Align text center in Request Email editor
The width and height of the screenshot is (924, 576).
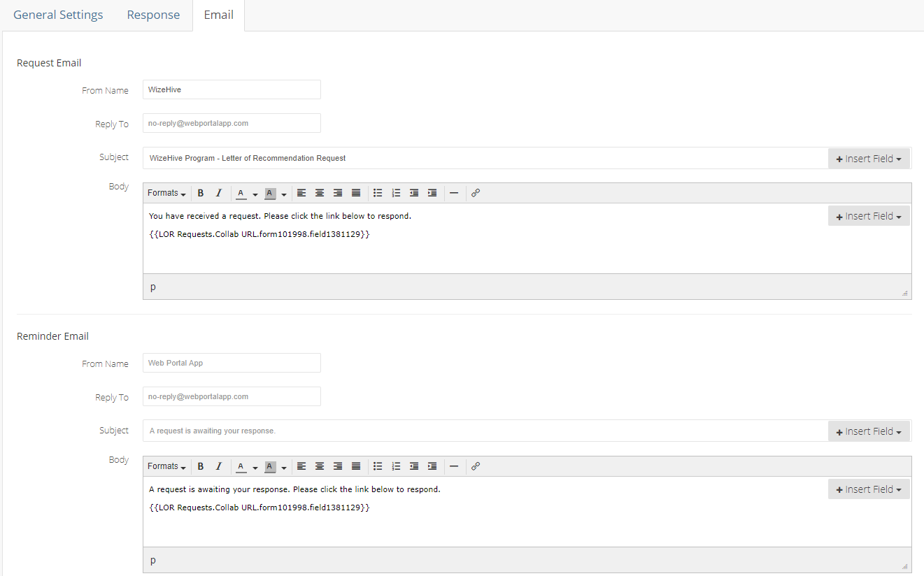point(320,193)
